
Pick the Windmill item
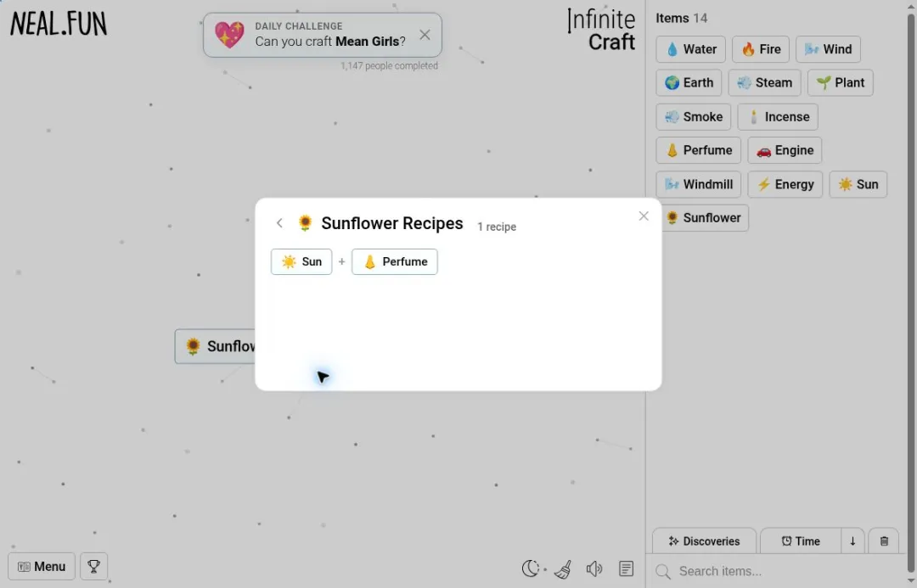[698, 184]
